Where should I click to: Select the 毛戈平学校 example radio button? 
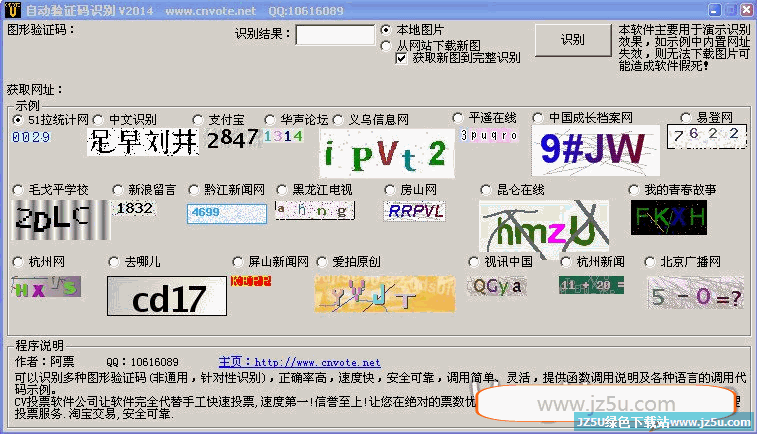point(18,190)
